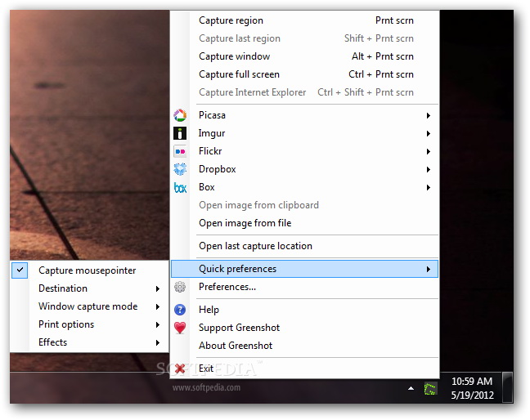
Task: Toggle the Capture mousepointer checkmark
Action: [x=20, y=270]
